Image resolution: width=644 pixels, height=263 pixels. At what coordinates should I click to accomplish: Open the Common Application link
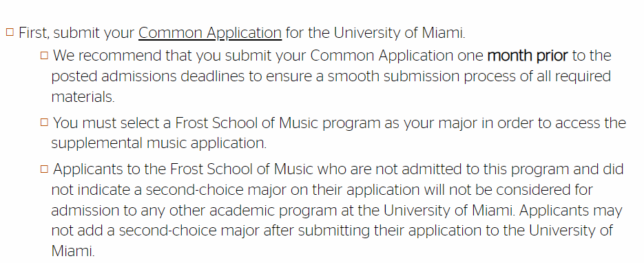pyautogui.click(x=210, y=33)
